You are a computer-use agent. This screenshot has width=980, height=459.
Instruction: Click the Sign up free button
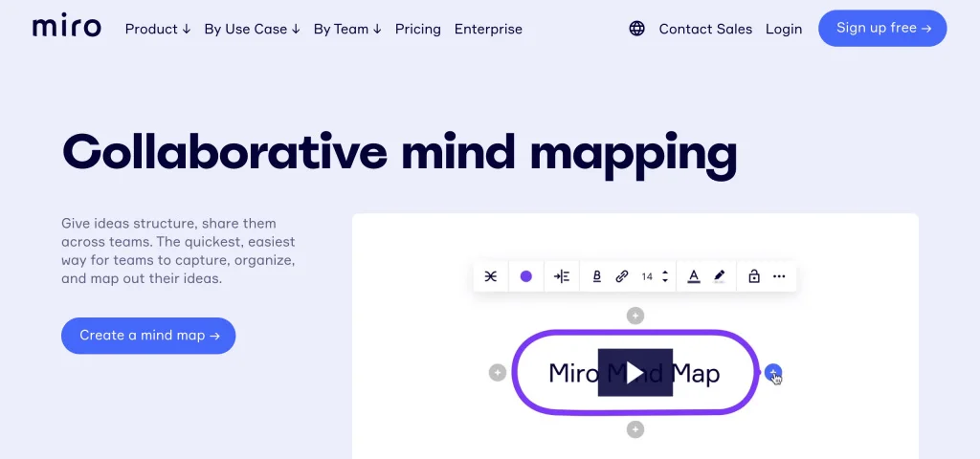click(882, 28)
